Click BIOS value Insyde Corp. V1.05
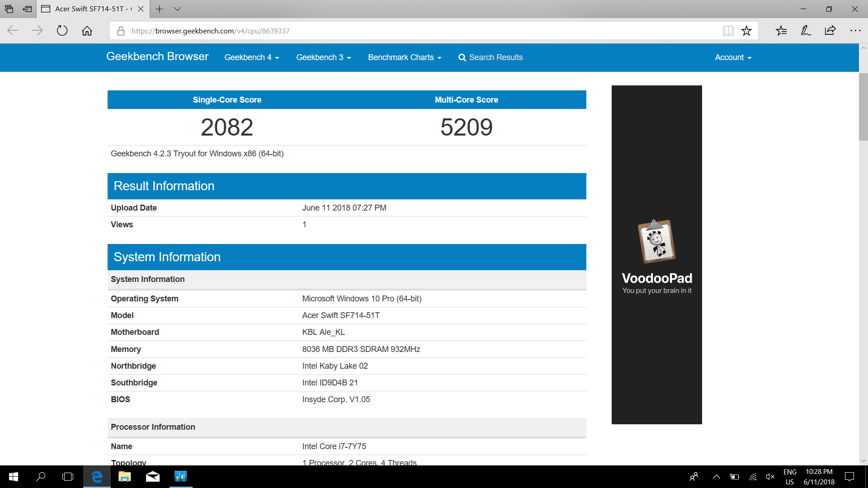Screen dimensions: 868x488 [336, 399]
